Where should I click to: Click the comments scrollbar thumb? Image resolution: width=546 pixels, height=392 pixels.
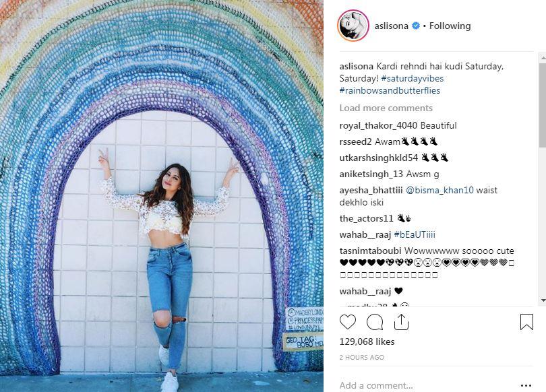(x=543, y=104)
